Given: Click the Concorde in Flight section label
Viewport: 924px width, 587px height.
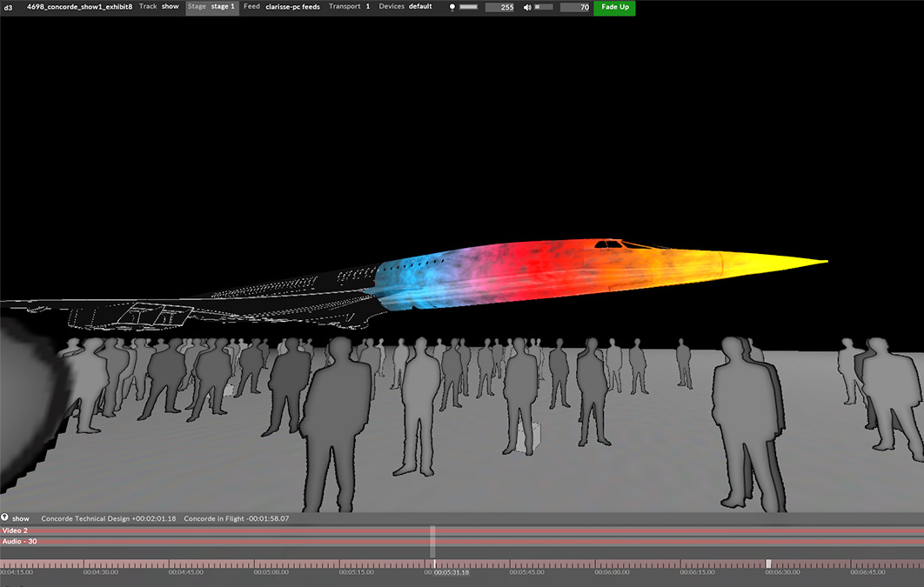Looking at the screenshot, I should click(237, 518).
